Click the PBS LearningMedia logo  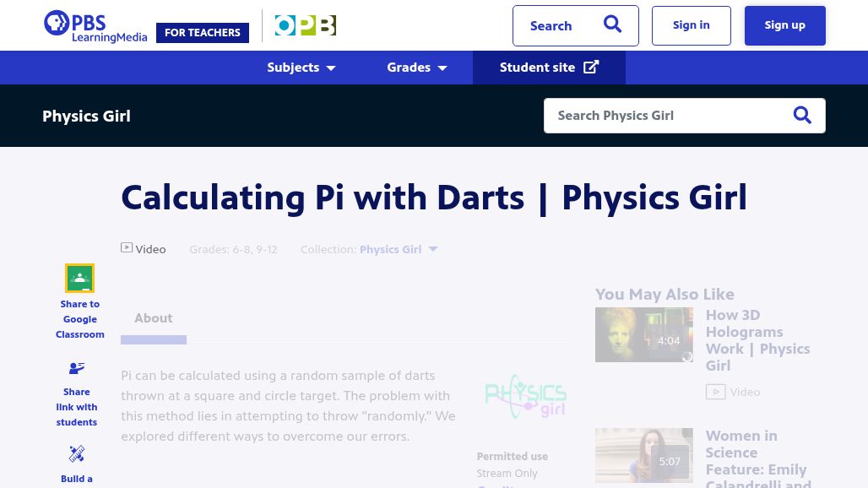[95, 26]
